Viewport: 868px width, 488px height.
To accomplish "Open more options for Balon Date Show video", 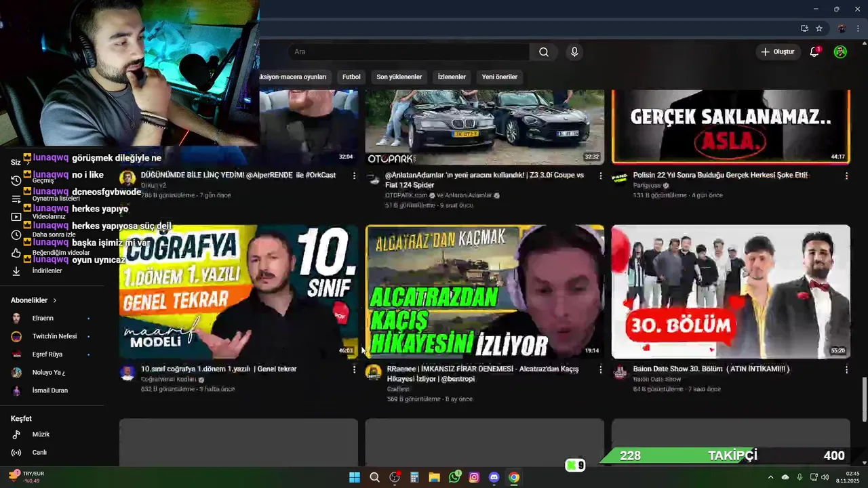I will [x=846, y=369].
